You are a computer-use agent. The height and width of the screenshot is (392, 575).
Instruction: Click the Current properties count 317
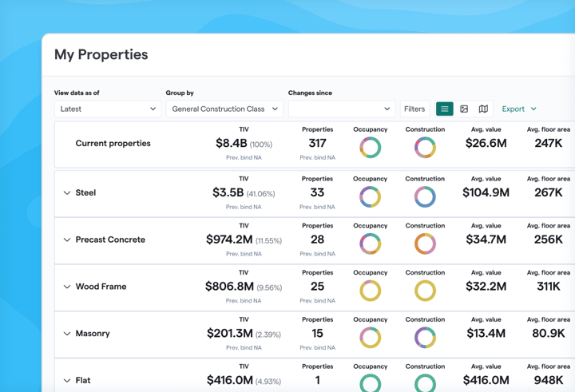pos(317,144)
